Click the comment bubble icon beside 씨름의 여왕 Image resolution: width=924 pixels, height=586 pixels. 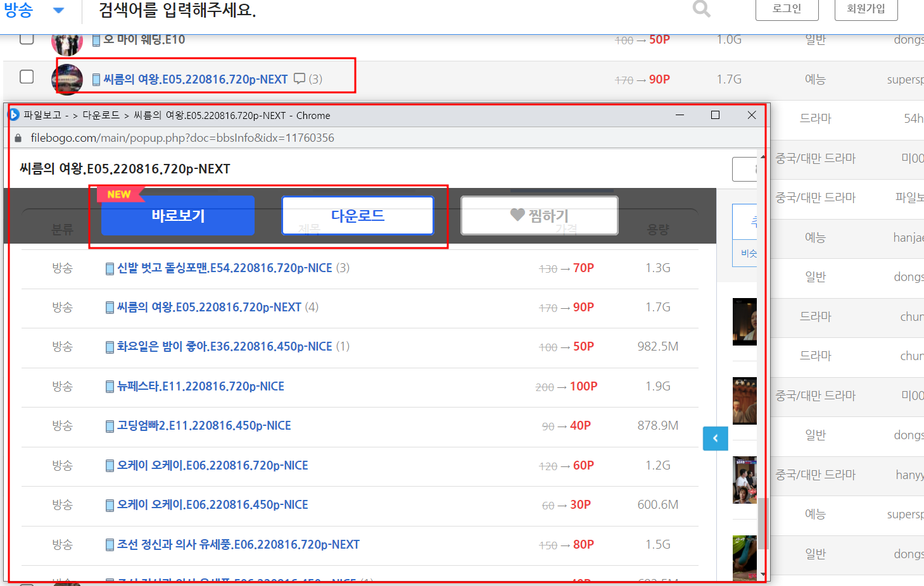[x=300, y=78]
